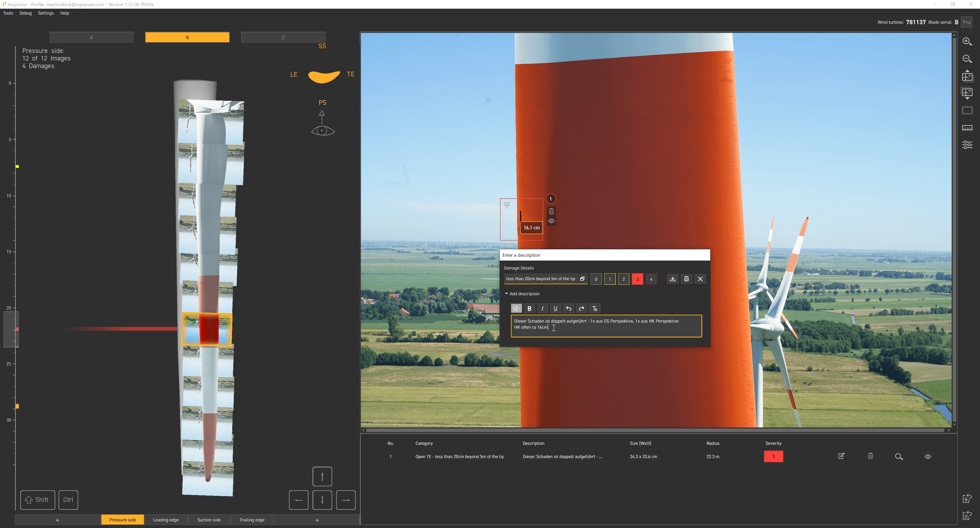Click the delete trash icon in Damage Details
Image resolution: width=980 pixels, height=528 pixels.
(686, 279)
